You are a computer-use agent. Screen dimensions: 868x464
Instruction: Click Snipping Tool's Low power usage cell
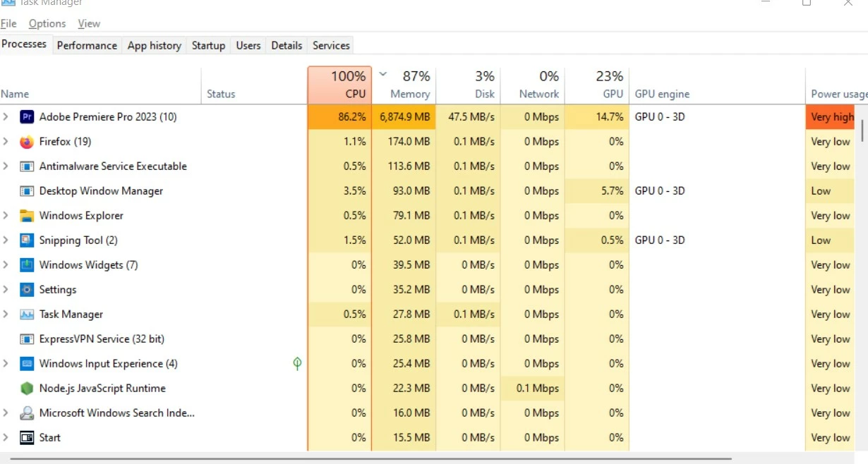click(x=831, y=240)
